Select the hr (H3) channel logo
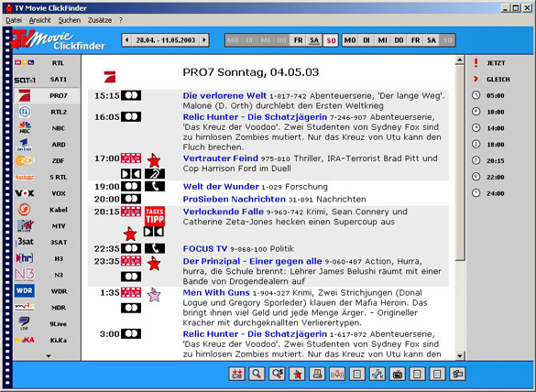The image size is (536, 392). click(x=25, y=258)
